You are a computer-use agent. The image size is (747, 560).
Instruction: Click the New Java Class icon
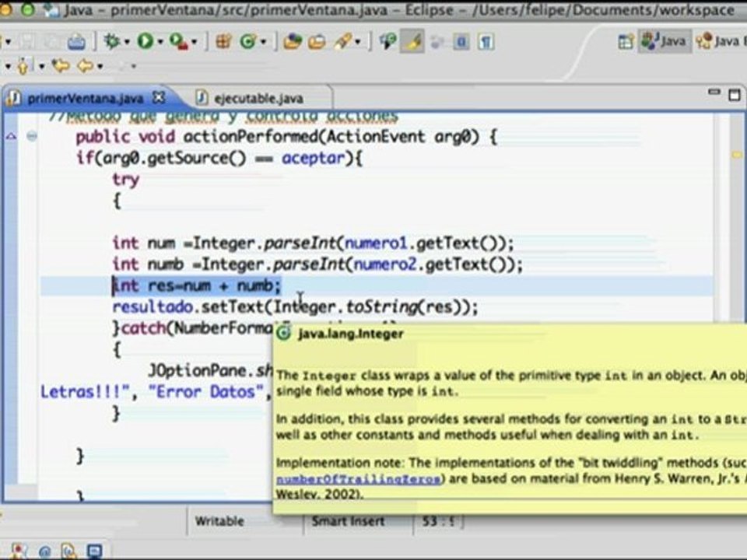[x=248, y=42]
